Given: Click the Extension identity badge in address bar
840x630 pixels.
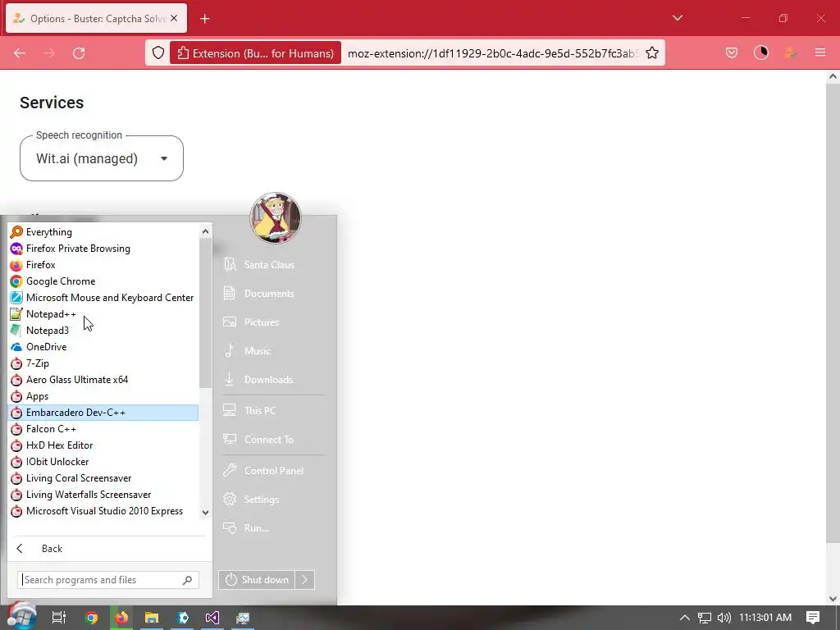Looking at the screenshot, I should pyautogui.click(x=256, y=53).
